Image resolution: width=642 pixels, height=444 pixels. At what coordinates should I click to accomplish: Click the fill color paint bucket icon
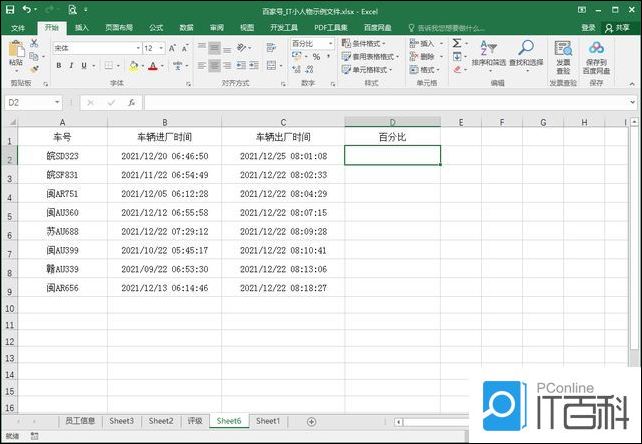click(133, 66)
